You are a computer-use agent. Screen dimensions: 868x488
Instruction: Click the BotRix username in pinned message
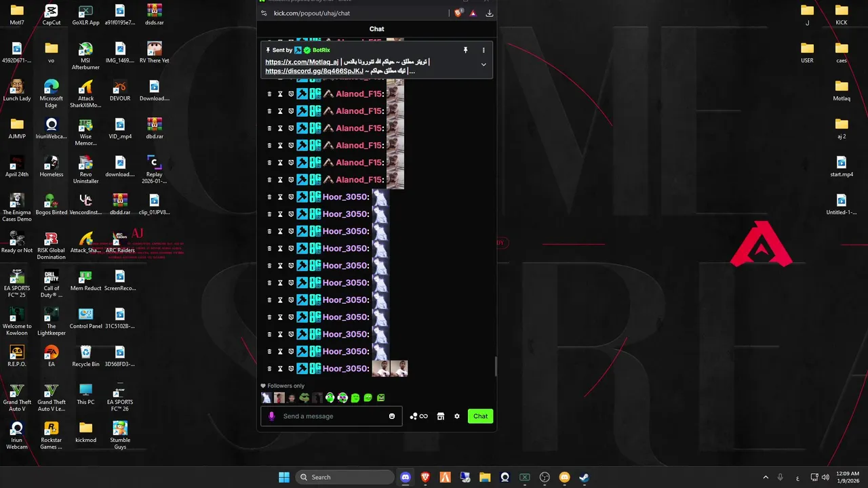click(x=321, y=50)
